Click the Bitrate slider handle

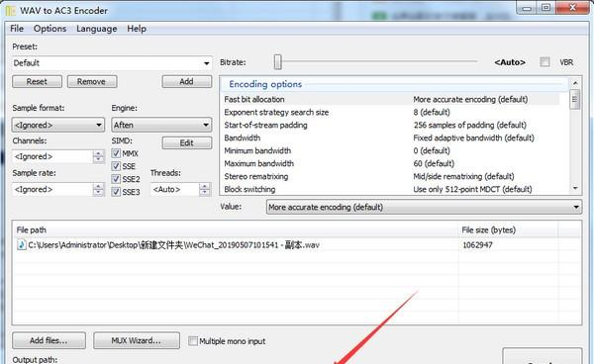click(x=278, y=62)
